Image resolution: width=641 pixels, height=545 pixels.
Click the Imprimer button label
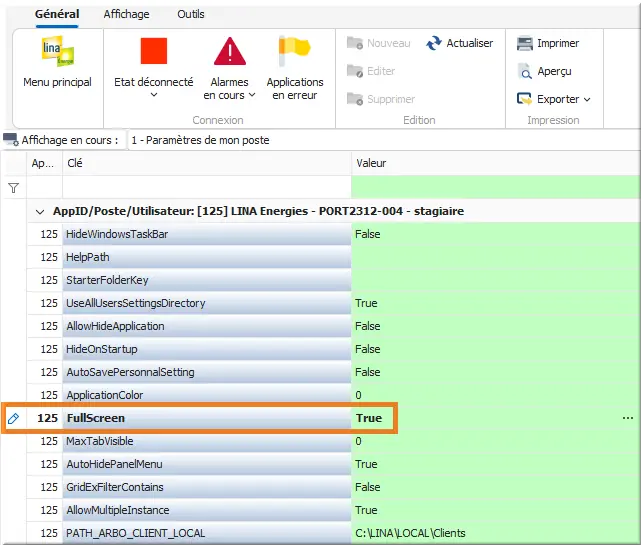pos(558,43)
